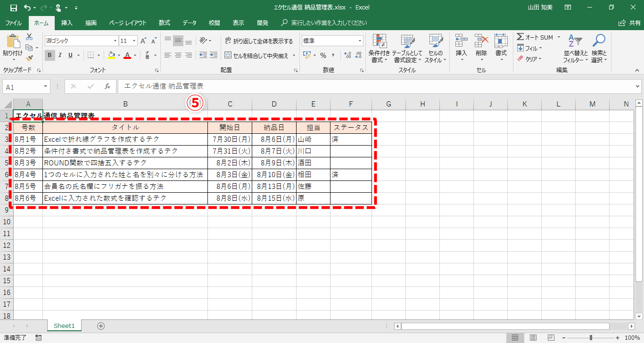Switch to the View (表示) tab
This screenshot has width=644, height=343.
tap(239, 23)
